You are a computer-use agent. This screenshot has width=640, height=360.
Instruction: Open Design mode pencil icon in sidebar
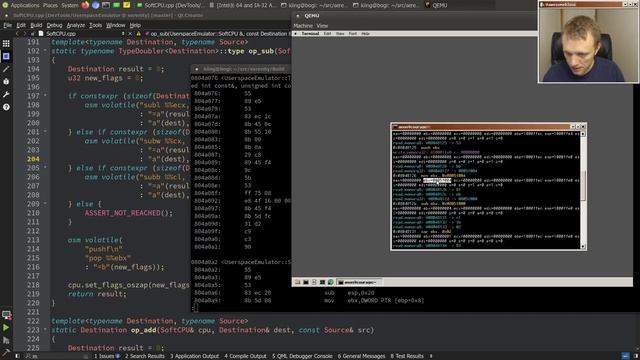pyautogui.click(x=6, y=69)
